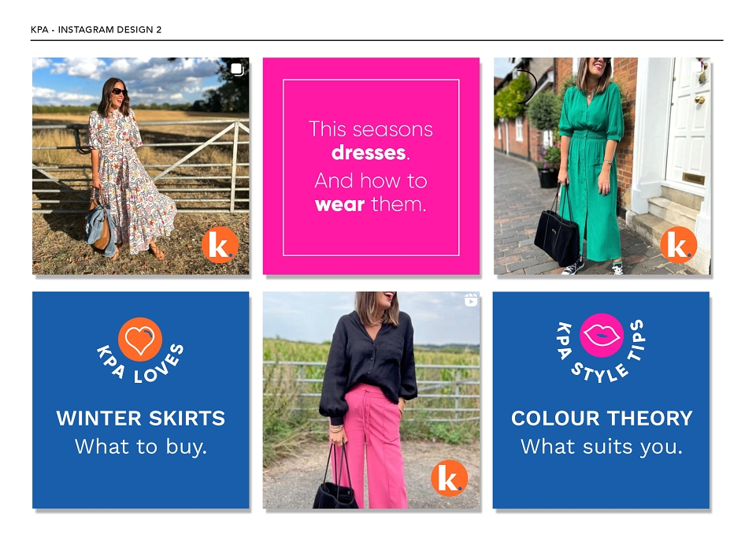Click the 'What to buy.' subtitle text

click(141, 447)
